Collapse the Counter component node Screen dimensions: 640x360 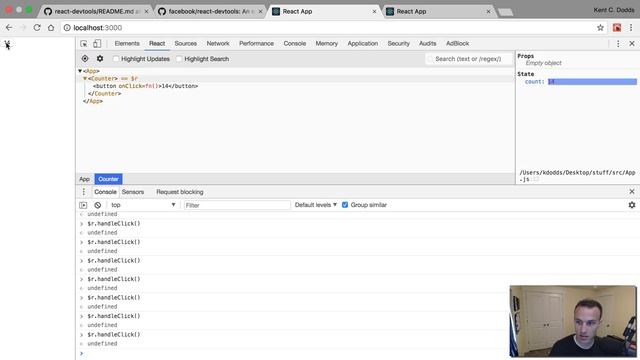85,78
